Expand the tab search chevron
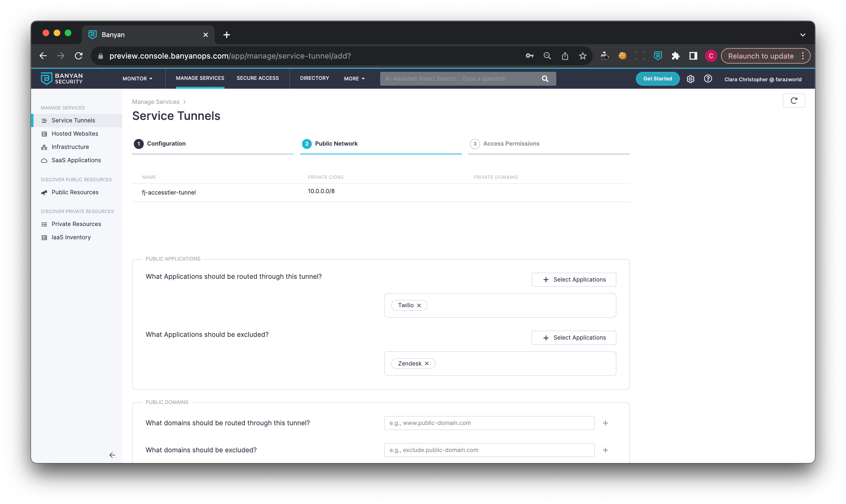The width and height of the screenshot is (846, 504). [x=803, y=35]
